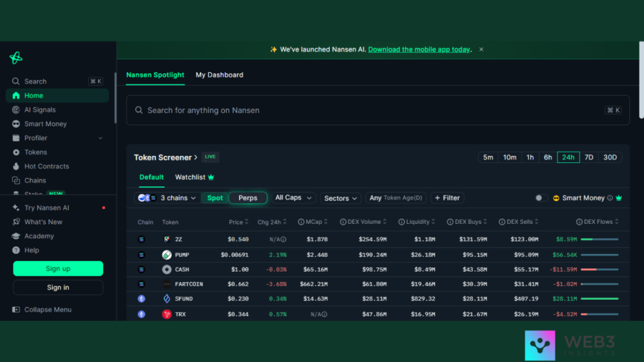Viewport: 644px width, 362px height.
Task: Enable the Smart Money toggle switch
Action: (541, 198)
